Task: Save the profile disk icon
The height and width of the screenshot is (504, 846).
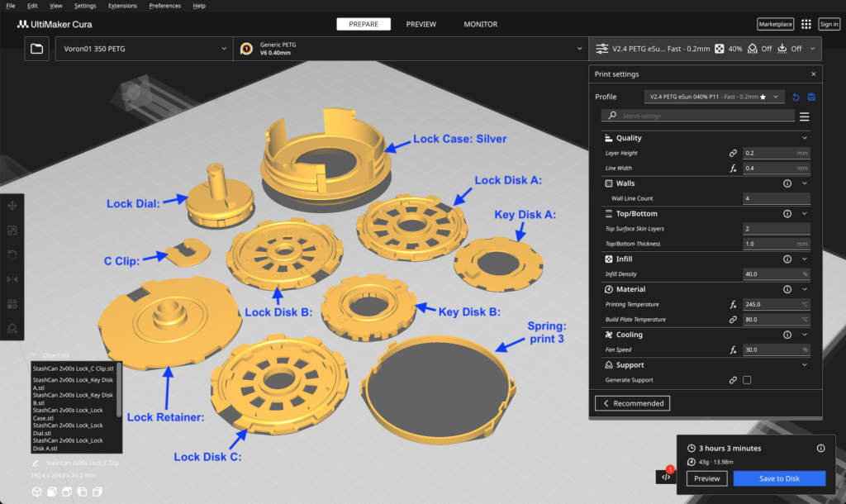Action: pyautogui.click(x=811, y=97)
